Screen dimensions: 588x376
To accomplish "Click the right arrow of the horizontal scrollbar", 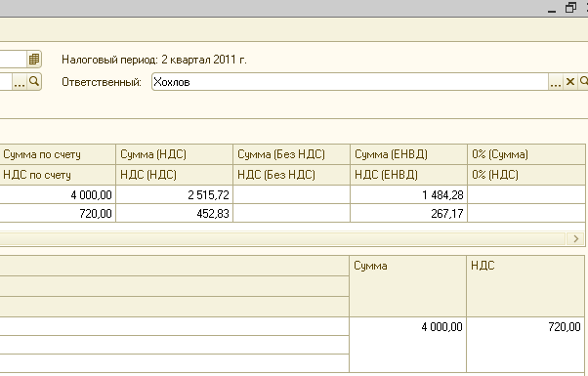I will [x=575, y=239].
